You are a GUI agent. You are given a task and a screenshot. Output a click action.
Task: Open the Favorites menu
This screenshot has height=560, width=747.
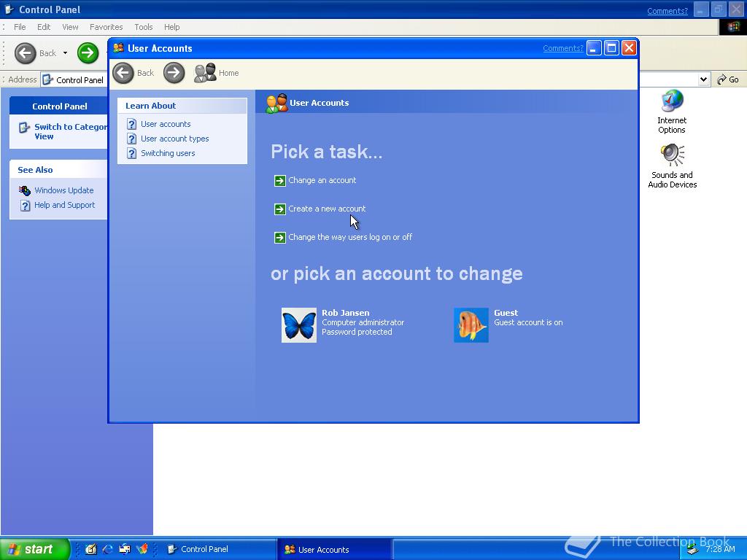click(x=107, y=27)
